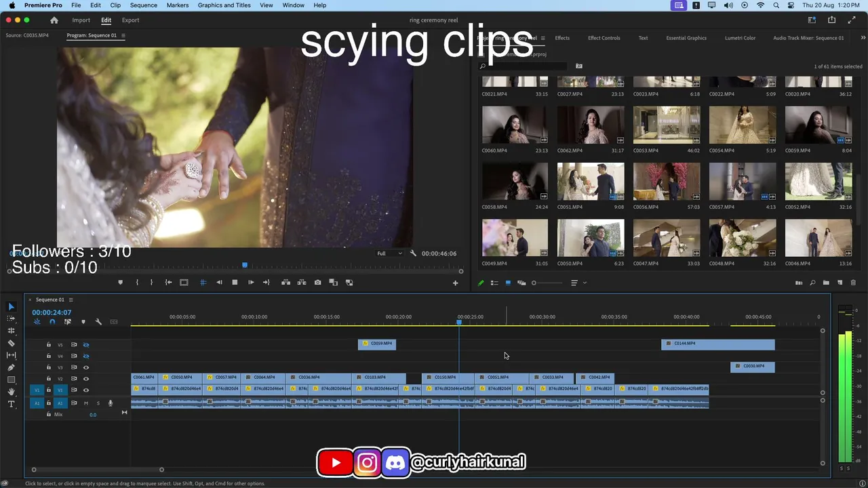Open the Program: Sequence 01 panel menu
The image size is (868, 488).
(x=123, y=35)
